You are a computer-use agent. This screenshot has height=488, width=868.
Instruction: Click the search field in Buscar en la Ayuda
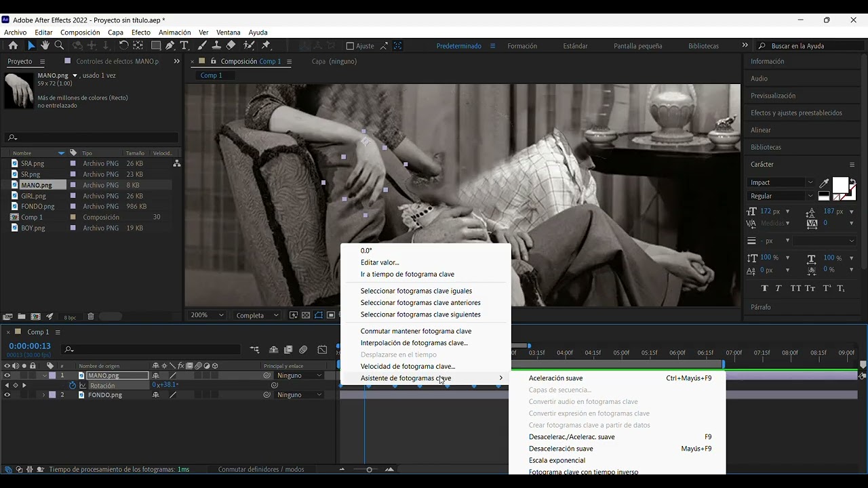810,46
